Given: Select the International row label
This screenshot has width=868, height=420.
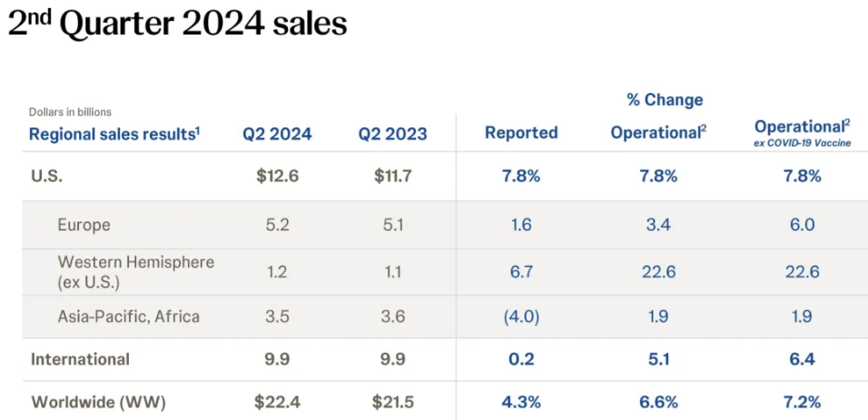Looking at the screenshot, I should (x=80, y=359).
